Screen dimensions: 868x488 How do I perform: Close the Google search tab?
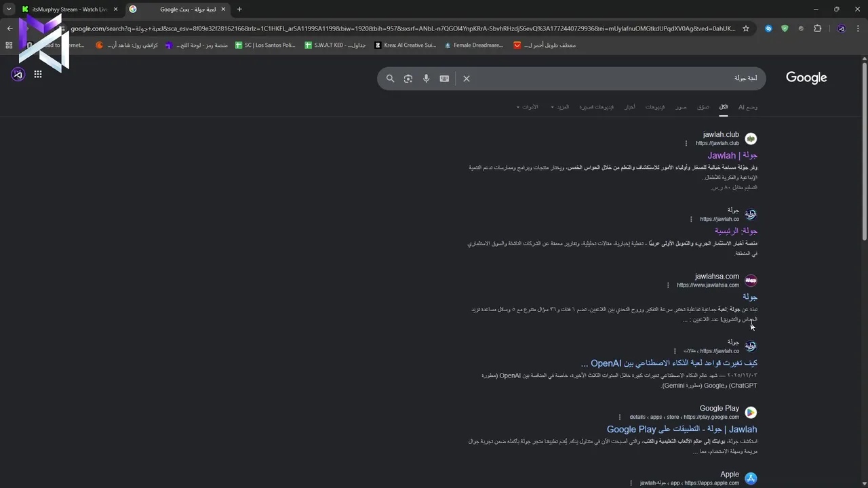click(x=223, y=9)
